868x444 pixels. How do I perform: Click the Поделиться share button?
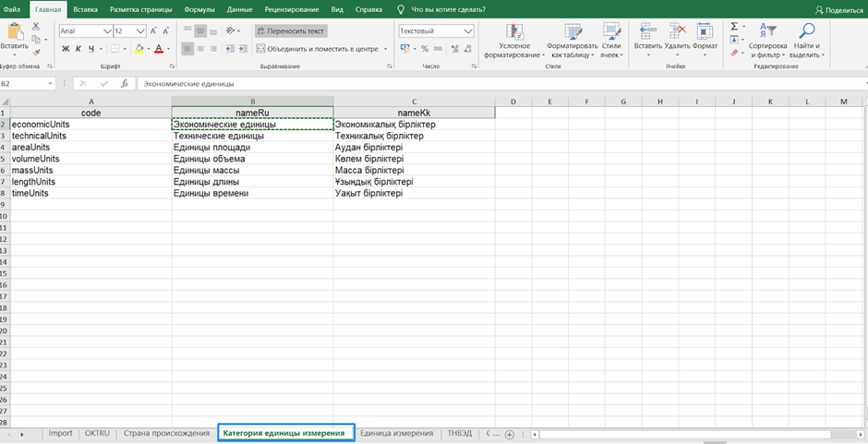838,10
